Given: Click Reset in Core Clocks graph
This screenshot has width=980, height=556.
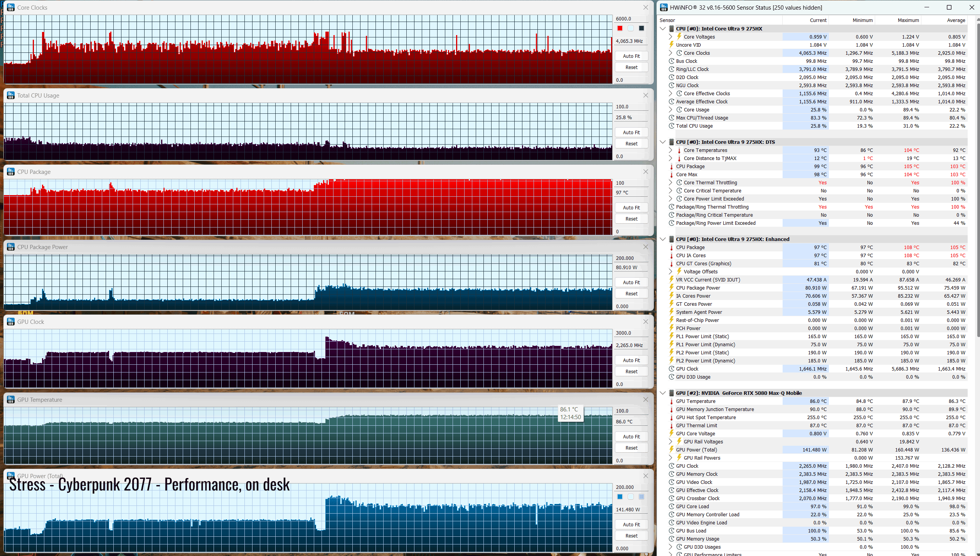Looking at the screenshot, I should [x=631, y=67].
